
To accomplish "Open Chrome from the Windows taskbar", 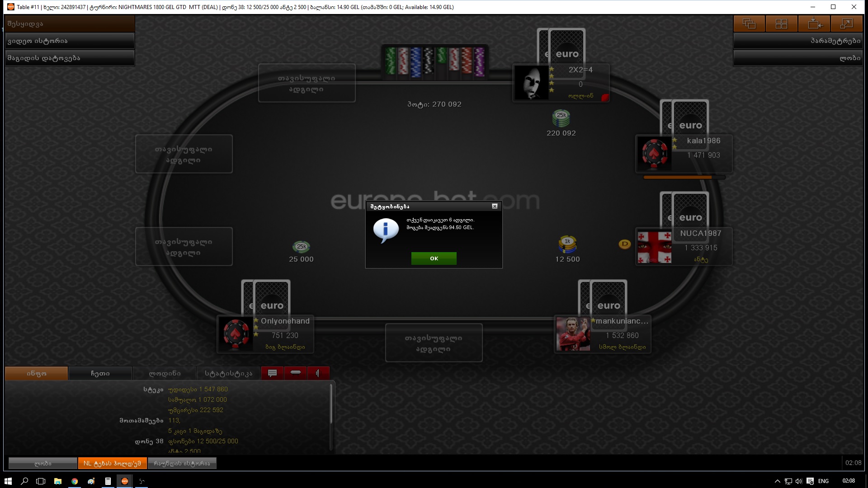I will tap(75, 481).
